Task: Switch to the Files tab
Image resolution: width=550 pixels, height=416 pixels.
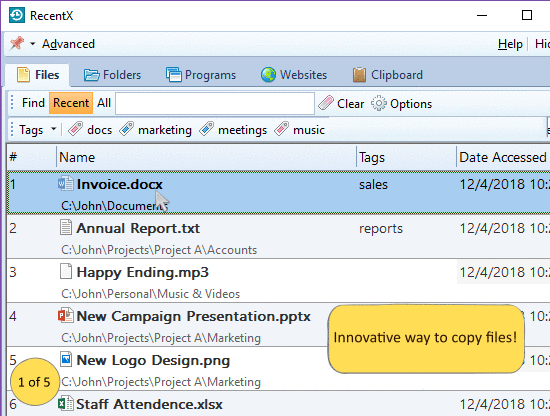Action: tap(38, 75)
